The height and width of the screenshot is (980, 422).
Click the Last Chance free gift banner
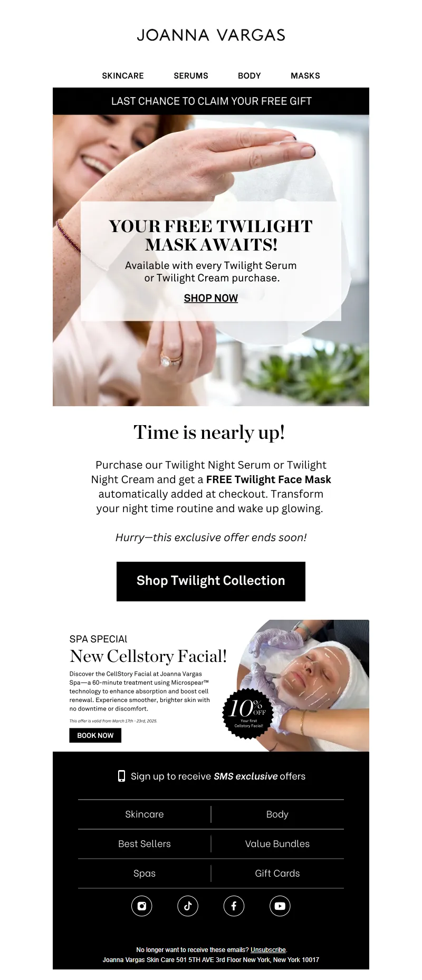pyautogui.click(x=211, y=101)
